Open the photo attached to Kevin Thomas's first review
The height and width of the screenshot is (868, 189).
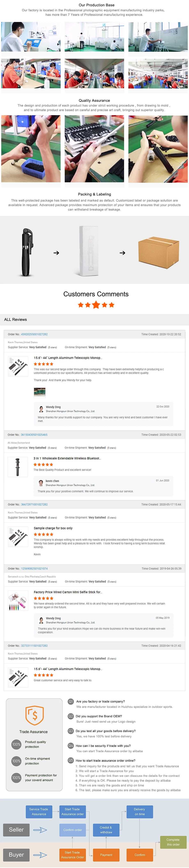coord(40,392)
